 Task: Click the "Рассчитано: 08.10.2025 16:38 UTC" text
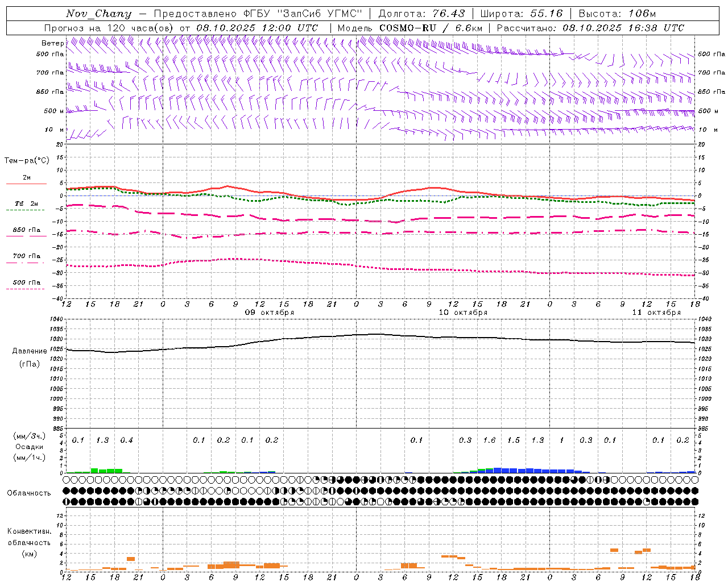(x=590, y=28)
